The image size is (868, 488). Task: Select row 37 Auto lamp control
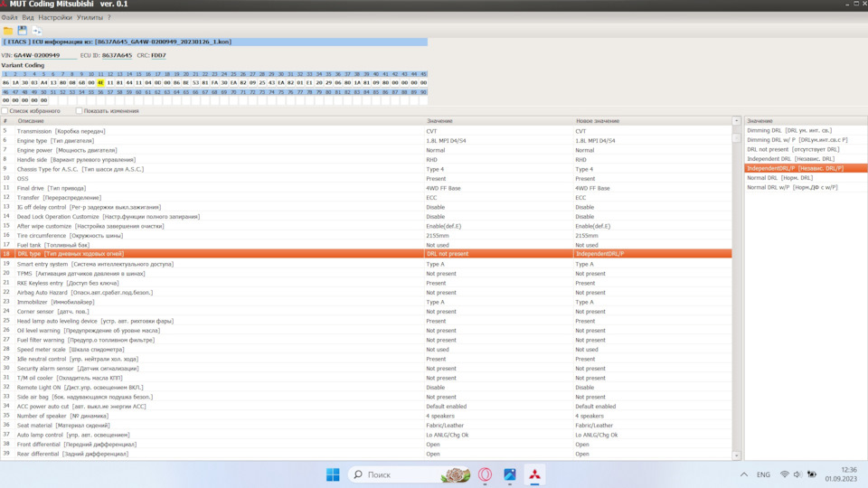[366, 435]
